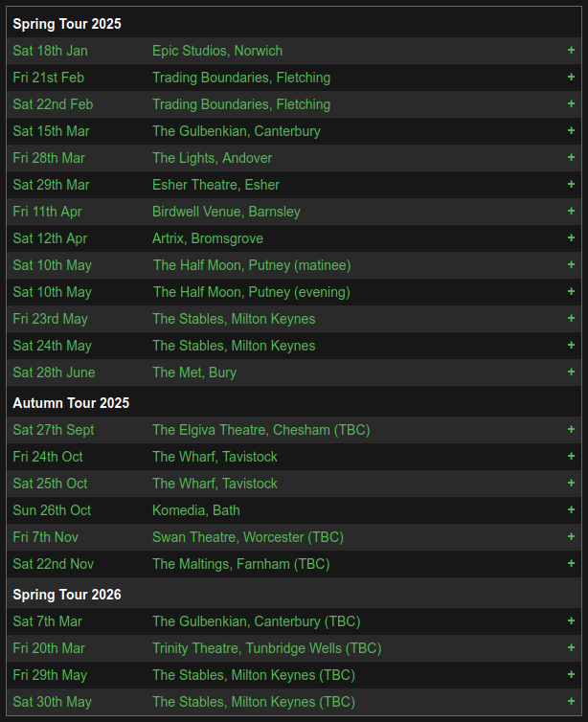
Task: Expand the Sat 24th May Stables plus icon
Action: 571,345
